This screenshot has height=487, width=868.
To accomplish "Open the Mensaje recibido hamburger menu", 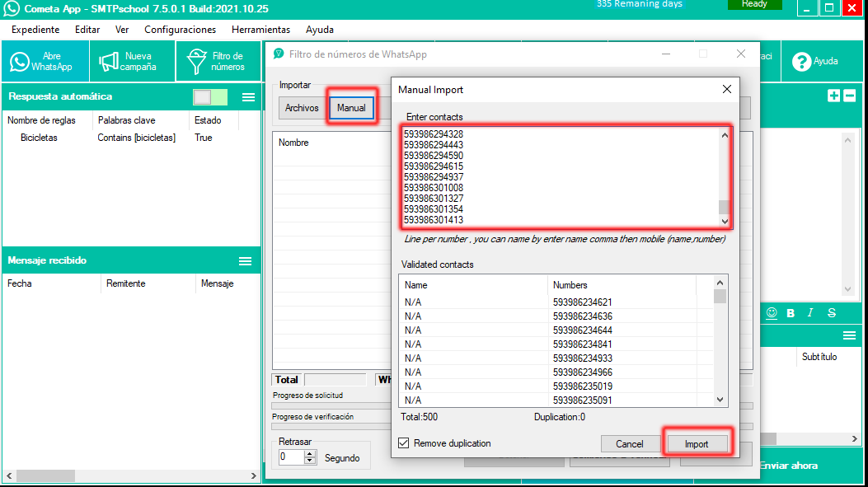I will (x=245, y=261).
